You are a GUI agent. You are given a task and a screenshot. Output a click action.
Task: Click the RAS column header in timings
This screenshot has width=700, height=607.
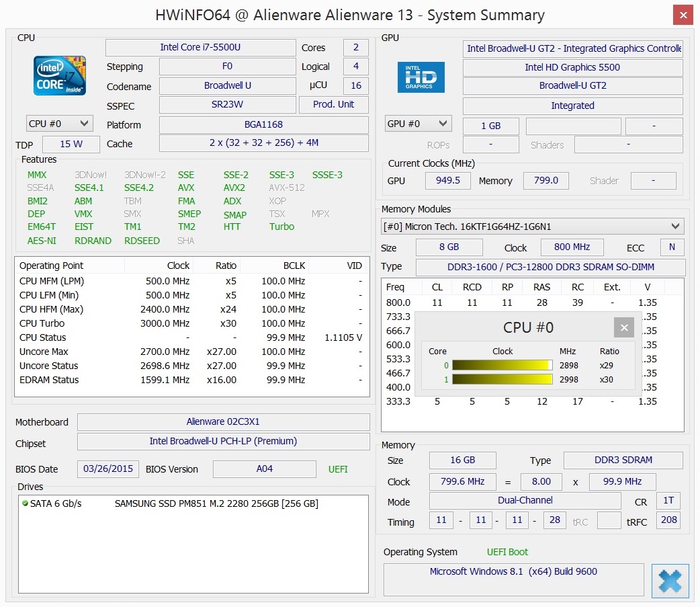[x=542, y=287]
